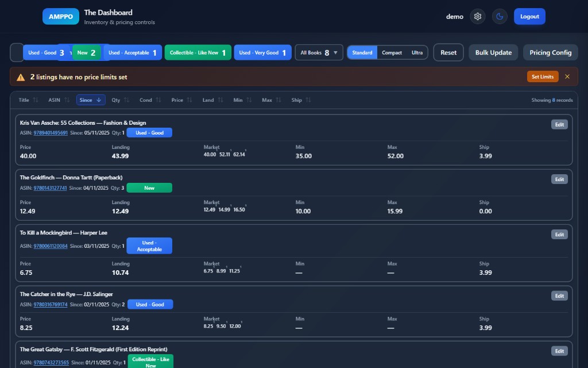Click the Reset button
The height and width of the screenshot is (368, 588).
[x=448, y=52]
